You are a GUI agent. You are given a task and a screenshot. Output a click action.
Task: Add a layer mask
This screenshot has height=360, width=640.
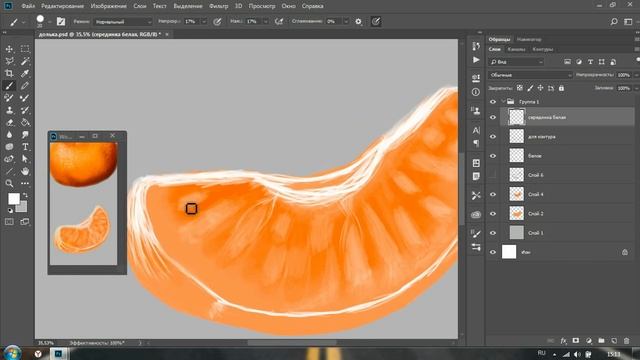click(576, 341)
